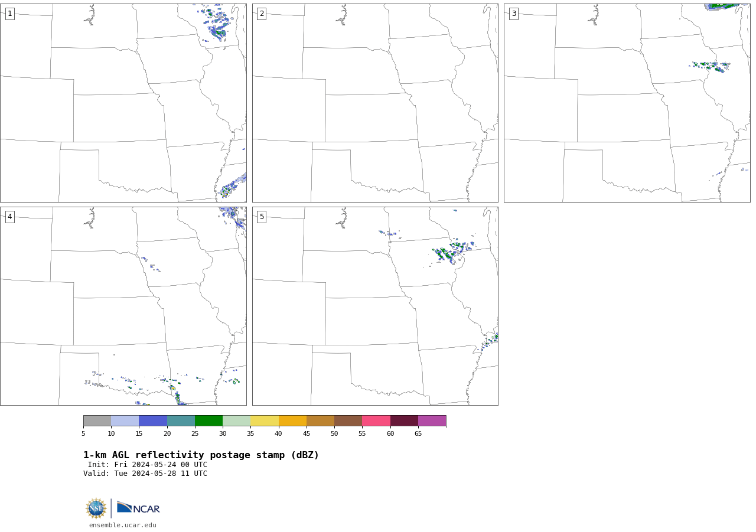Image resolution: width=756 pixels, height=532 pixels.
Task: Click the '1-km AGL reflectivity postage stamp (dBZ)' title
Action: pyautogui.click(x=201, y=455)
